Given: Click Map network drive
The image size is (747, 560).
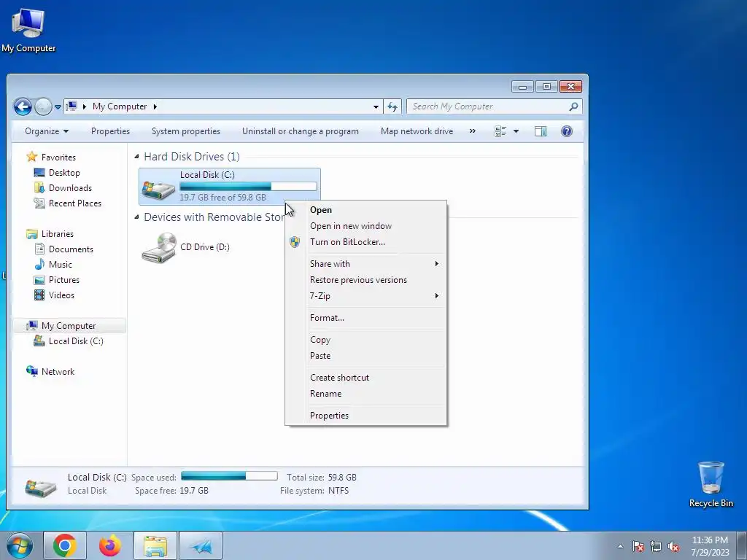Looking at the screenshot, I should click(x=417, y=131).
